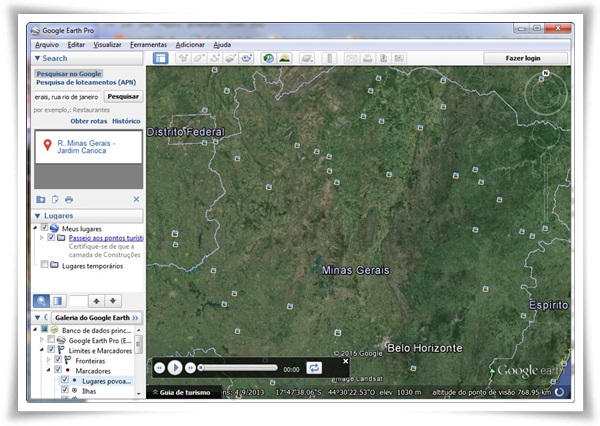Click the Pesquisar button
Viewport: 600px width, 426px height.
point(123,96)
